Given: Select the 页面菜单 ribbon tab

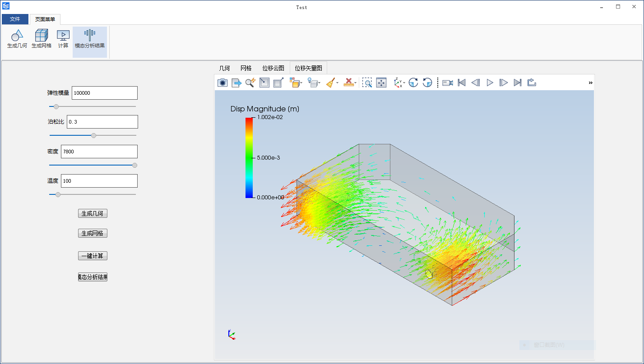Looking at the screenshot, I should point(45,19).
